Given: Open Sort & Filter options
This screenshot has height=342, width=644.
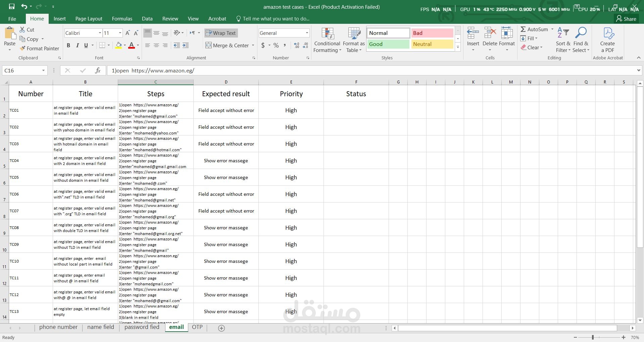Looking at the screenshot, I should 563,40.
